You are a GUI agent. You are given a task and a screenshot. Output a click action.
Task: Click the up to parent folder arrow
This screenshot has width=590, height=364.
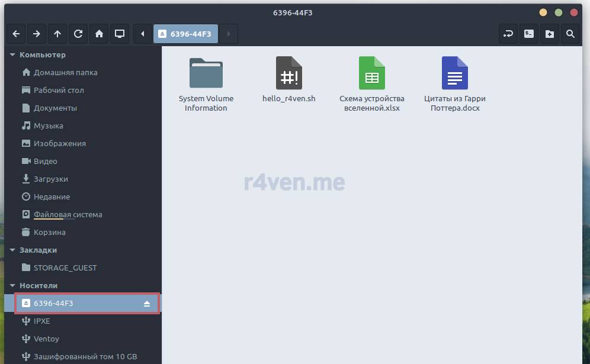[57, 34]
